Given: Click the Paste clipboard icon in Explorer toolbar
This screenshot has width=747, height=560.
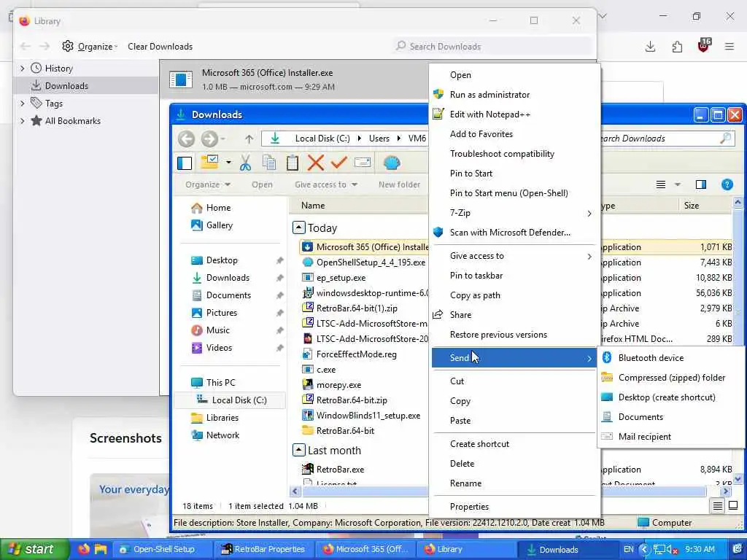Looking at the screenshot, I should point(293,163).
